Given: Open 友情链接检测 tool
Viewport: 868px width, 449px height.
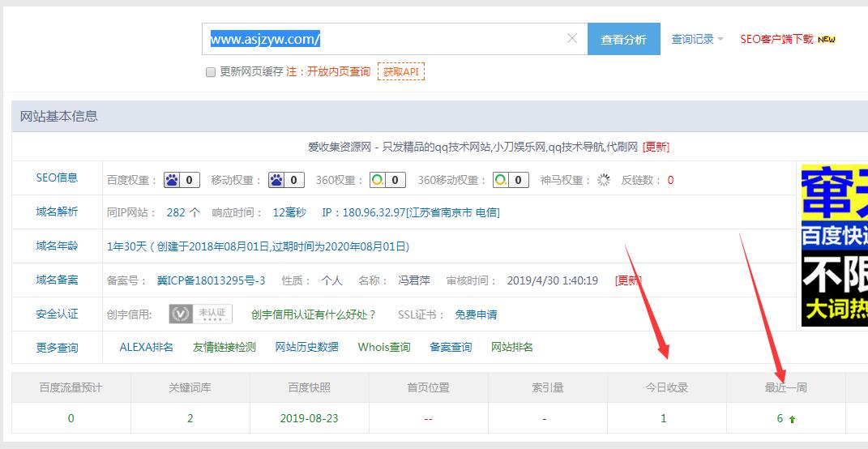Looking at the screenshot, I should [224, 347].
